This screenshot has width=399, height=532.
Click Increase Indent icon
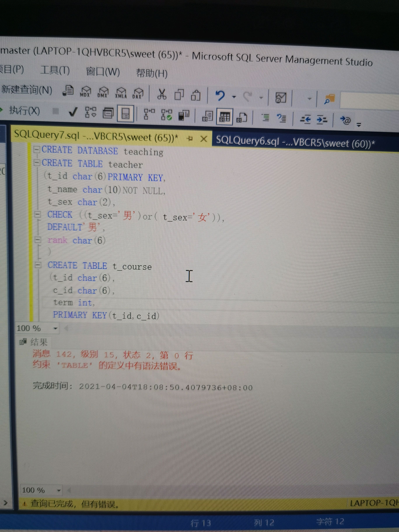(x=322, y=120)
